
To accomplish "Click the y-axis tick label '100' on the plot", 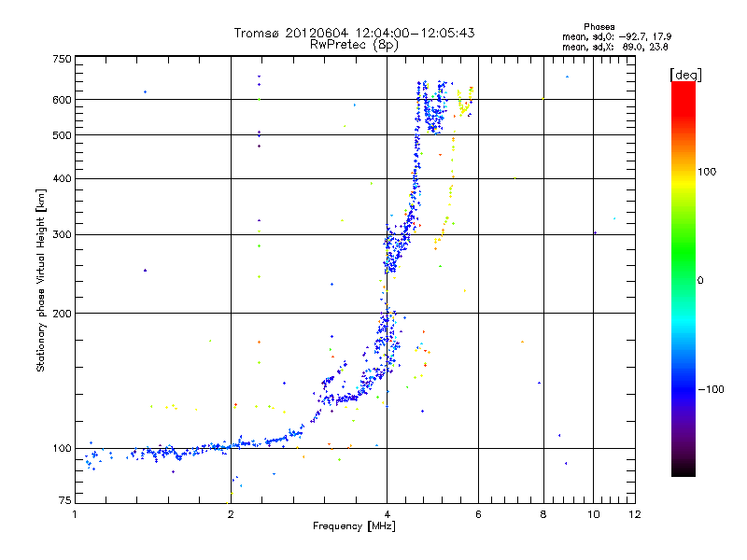I will coord(62,448).
